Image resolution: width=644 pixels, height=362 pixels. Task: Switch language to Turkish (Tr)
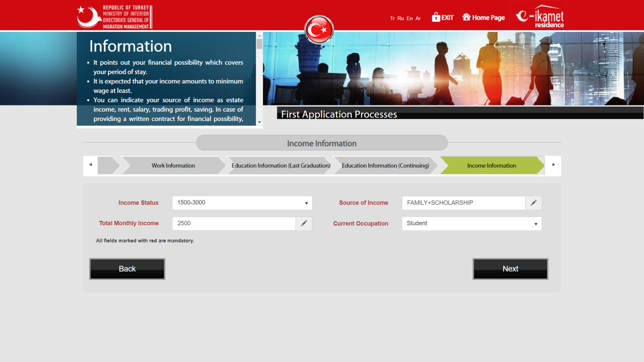(x=392, y=19)
